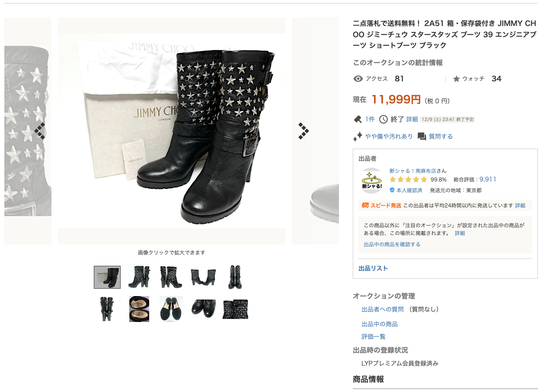Click the next image arrow icon
This screenshot has width=540, height=392.
click(x=304, y=131)
